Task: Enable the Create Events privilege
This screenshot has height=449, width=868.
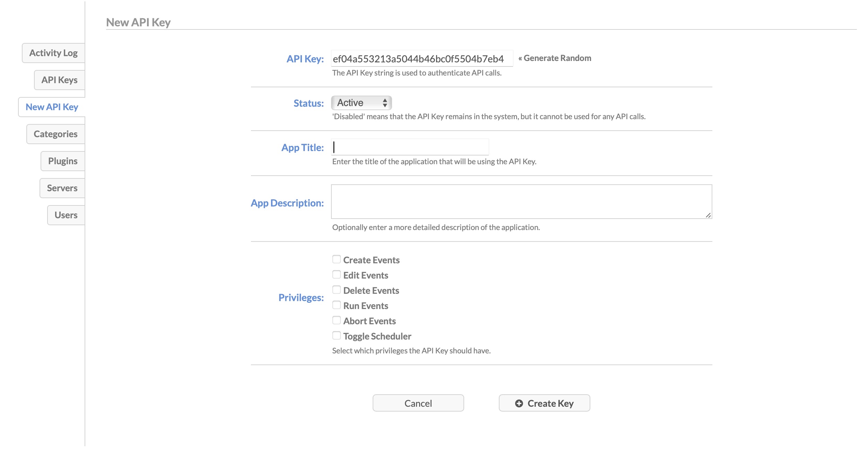Action: (336, 259)
